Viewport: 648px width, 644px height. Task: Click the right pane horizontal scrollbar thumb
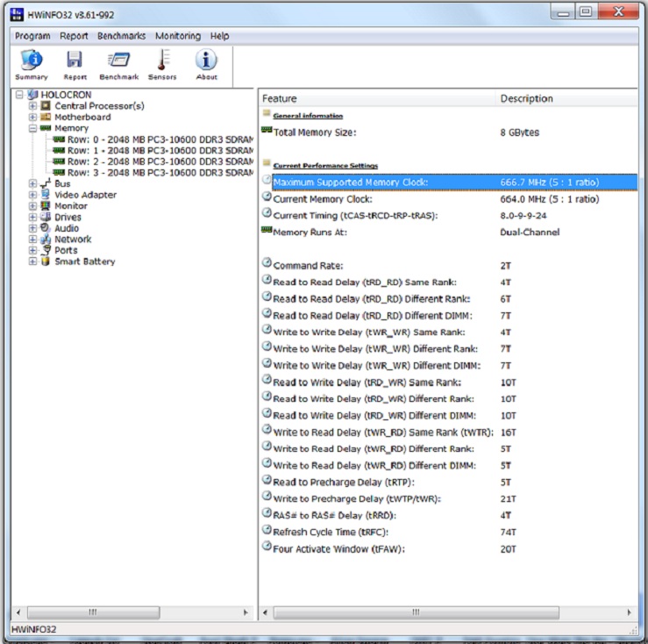[417, 612]
